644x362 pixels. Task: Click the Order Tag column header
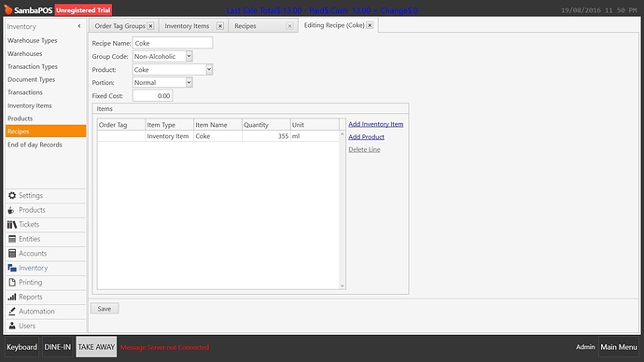tap(121, 125)
